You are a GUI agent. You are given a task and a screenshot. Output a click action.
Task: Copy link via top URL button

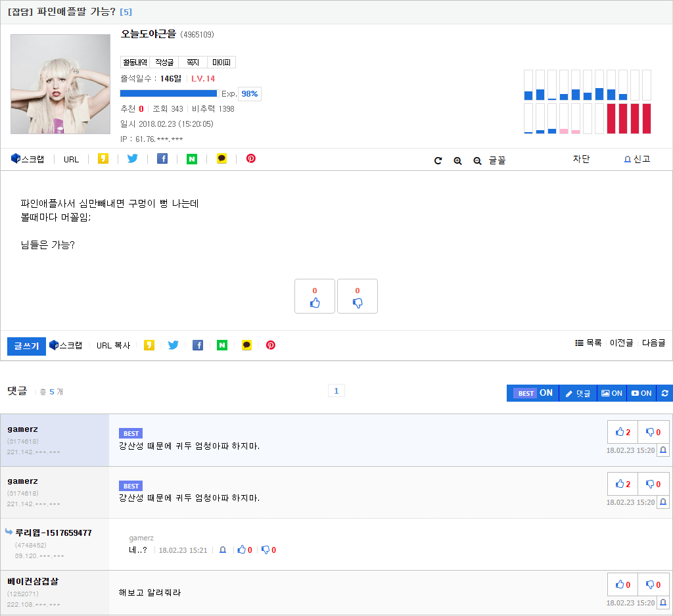(x=71, y=159)
